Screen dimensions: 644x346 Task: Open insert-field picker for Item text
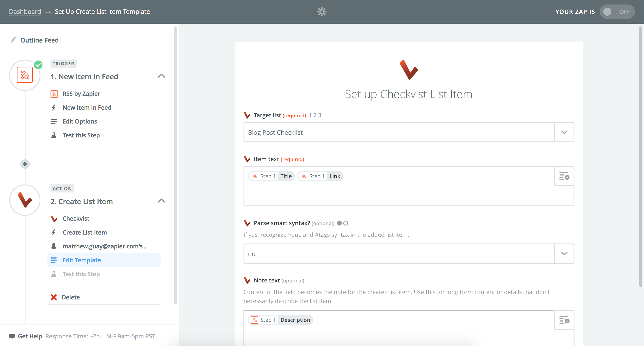click(564, 176)
